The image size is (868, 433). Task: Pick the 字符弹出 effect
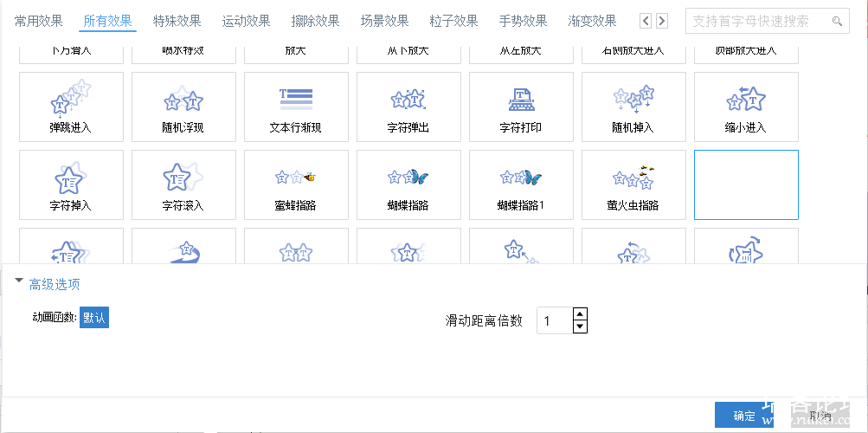coord(408,107)
